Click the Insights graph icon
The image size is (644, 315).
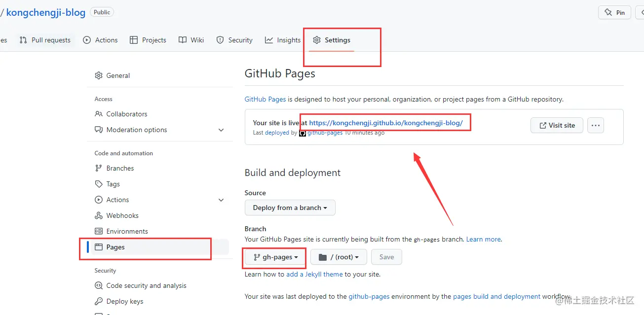[269, 40]
